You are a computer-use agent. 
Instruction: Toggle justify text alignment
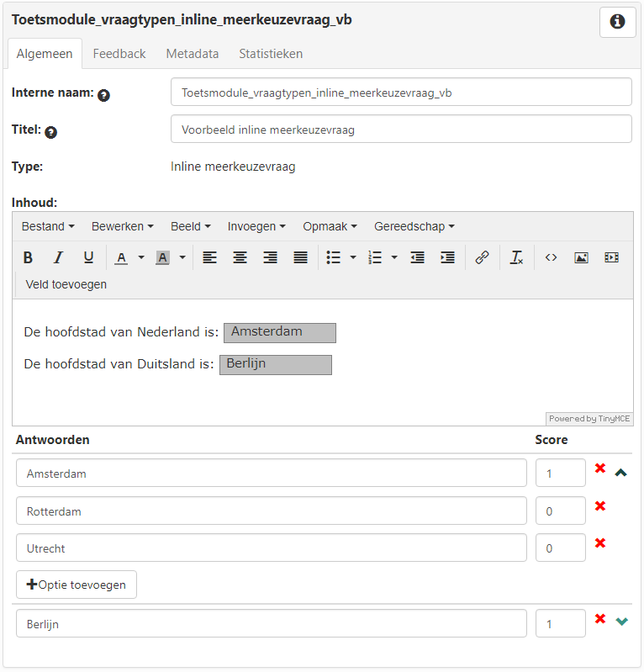300,257
